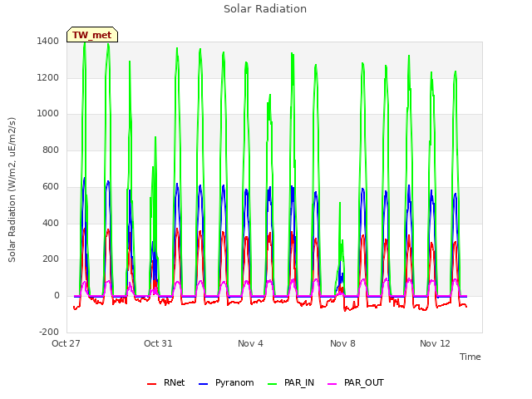
Task: Click the blue Pyranom legend swatch
Action: click(x=203, y=384)
